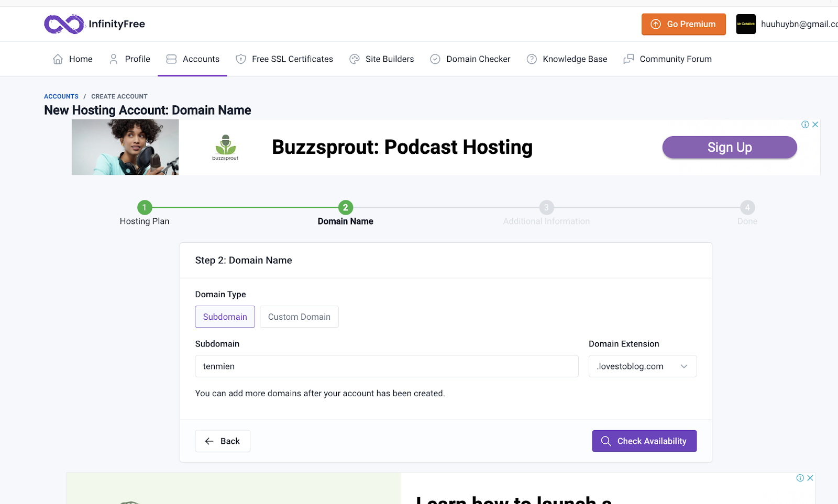
Task: Close the bottom ad banner
Action: [x=810, y=478]
